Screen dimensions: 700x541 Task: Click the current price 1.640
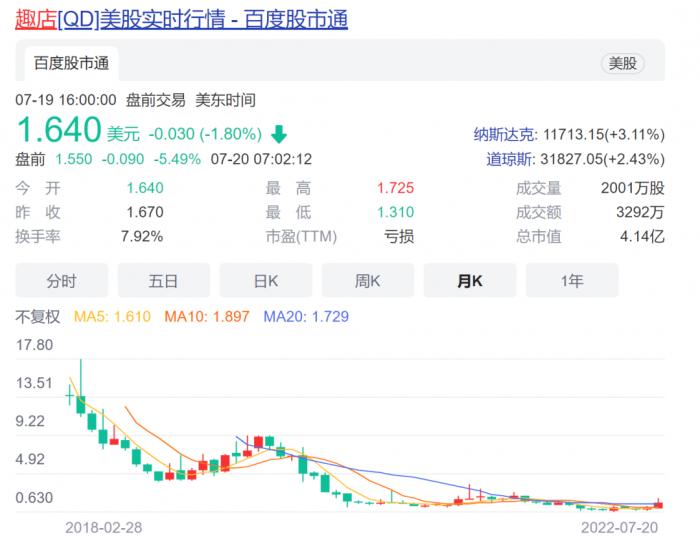(x=59, y=129)
